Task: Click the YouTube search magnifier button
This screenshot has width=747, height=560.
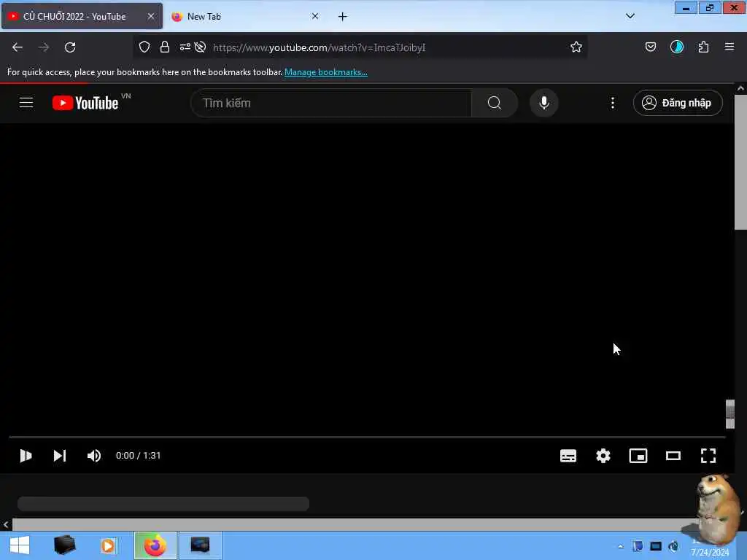Action: pos(494,103)
